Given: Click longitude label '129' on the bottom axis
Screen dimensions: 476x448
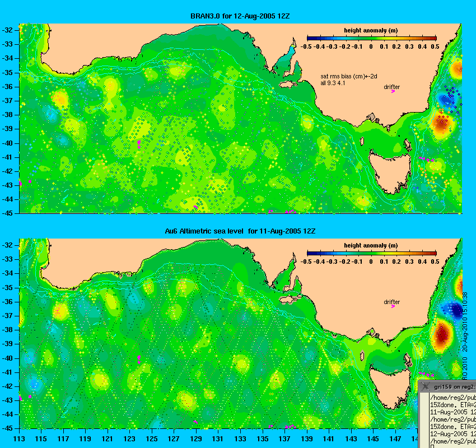Looking at the screenshot, I should pyautogui.click(x=196, y=439).
